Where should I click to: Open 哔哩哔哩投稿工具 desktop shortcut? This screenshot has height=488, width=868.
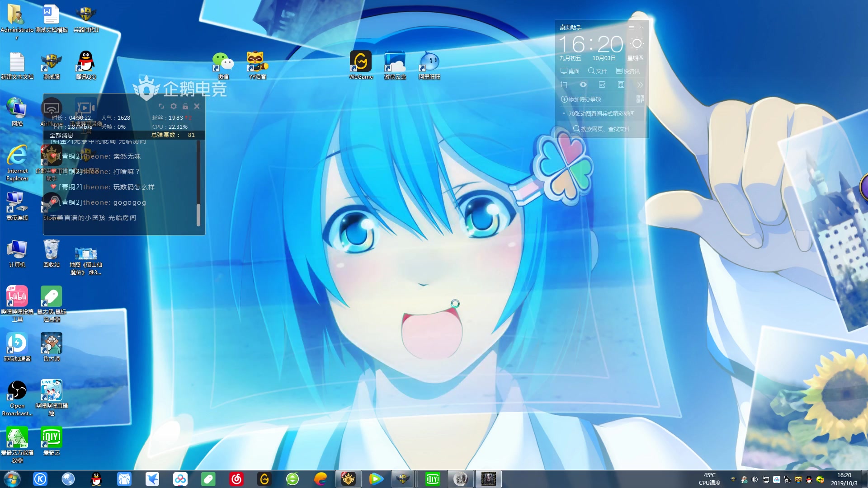[17, 304]
